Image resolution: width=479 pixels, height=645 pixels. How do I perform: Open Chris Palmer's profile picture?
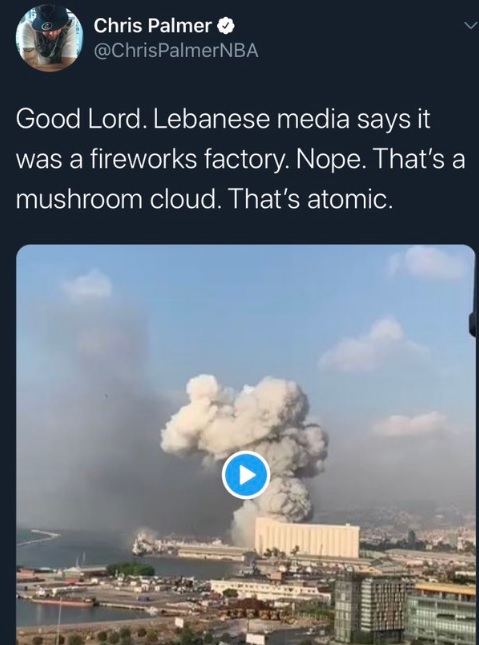pyautogui.click(x=49, y=38)
